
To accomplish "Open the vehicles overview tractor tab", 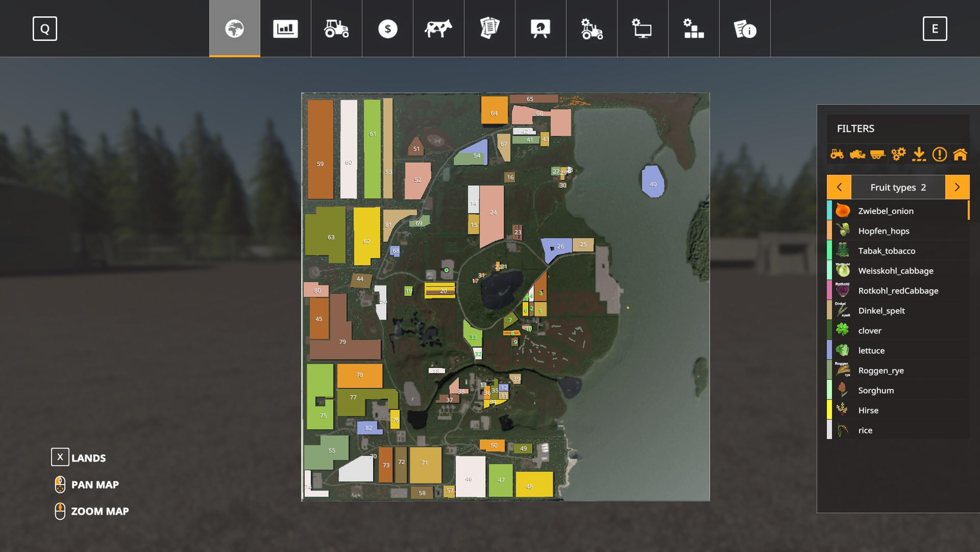I will pyautogui.click(x=336, y=28).
